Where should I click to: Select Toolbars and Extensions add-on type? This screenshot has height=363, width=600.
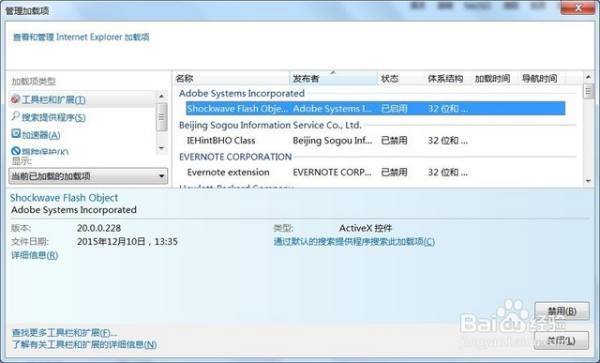click(x=54, y=100)
